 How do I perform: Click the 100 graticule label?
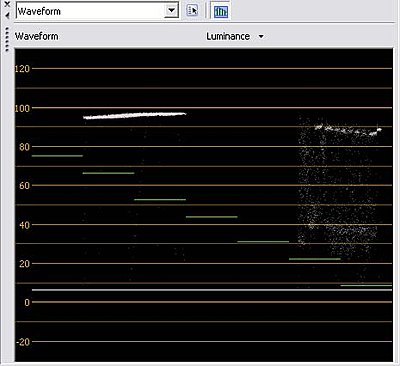click(22, 108)
